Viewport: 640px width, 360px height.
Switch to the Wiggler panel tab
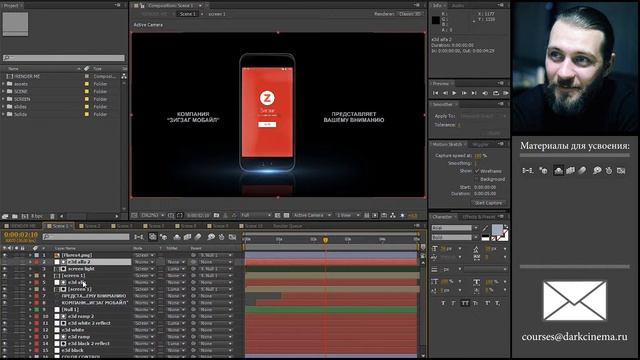tap(480, 144)
